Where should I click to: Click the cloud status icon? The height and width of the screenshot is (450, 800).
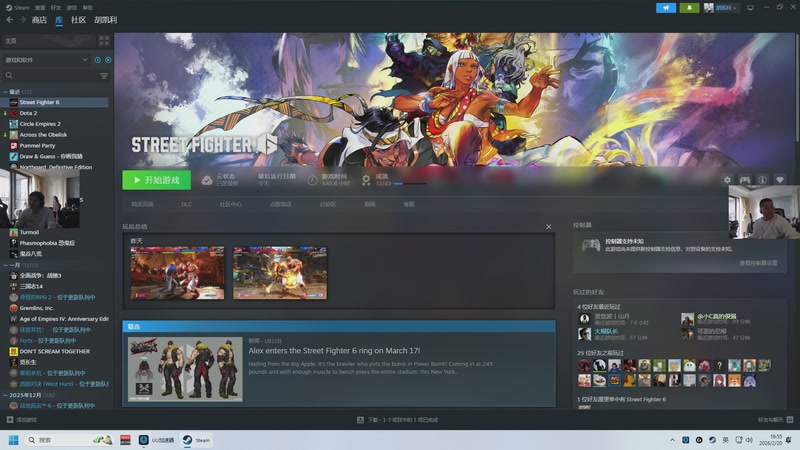click(207, 180)
